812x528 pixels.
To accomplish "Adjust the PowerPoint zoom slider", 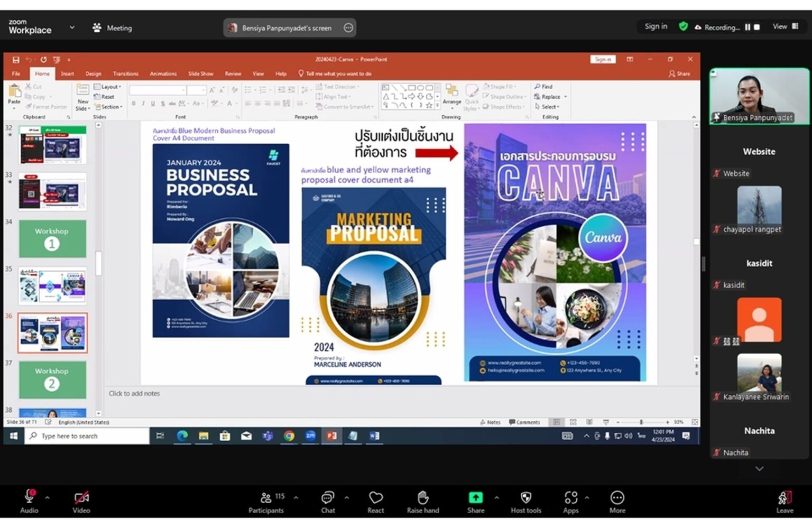I will [x=641, y=422].
